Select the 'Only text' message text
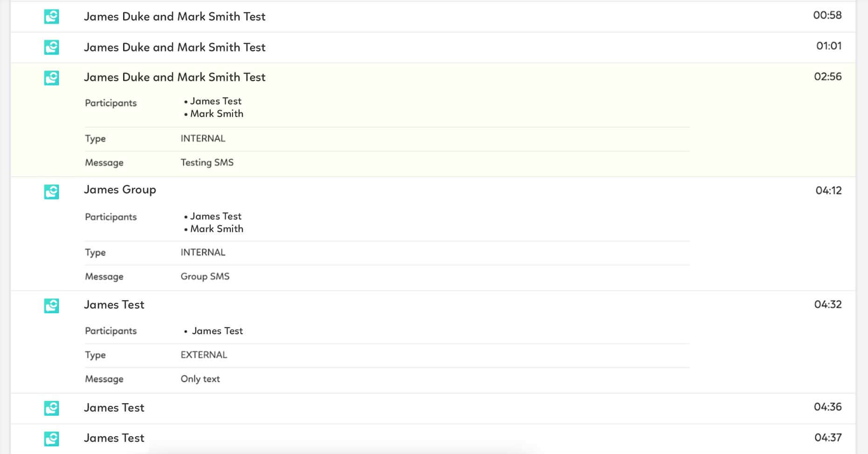The height and width of the screenshot is (454, 868). pyautogui.click(x=200, y=379)
